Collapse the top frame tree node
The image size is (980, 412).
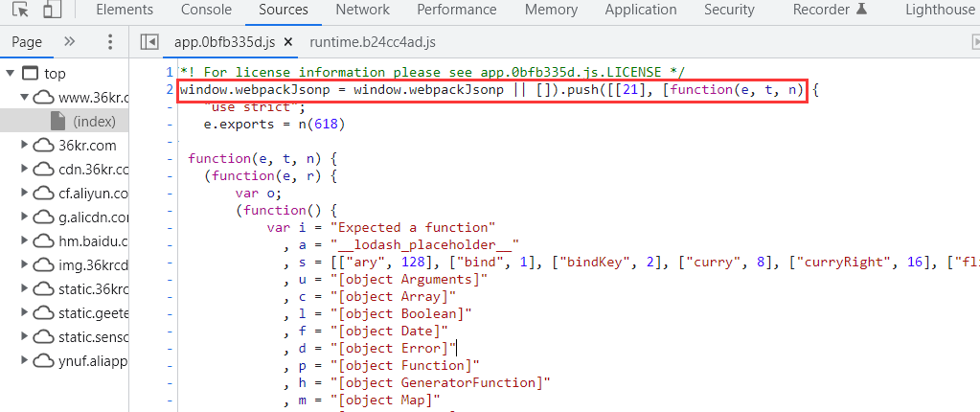(x=11, y=74)
